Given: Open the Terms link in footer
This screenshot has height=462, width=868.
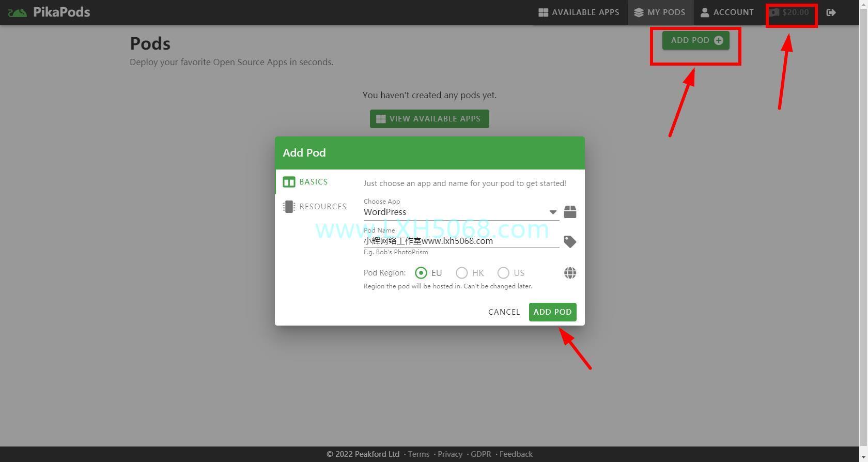Looking at the screenshot, I should 419,454.
